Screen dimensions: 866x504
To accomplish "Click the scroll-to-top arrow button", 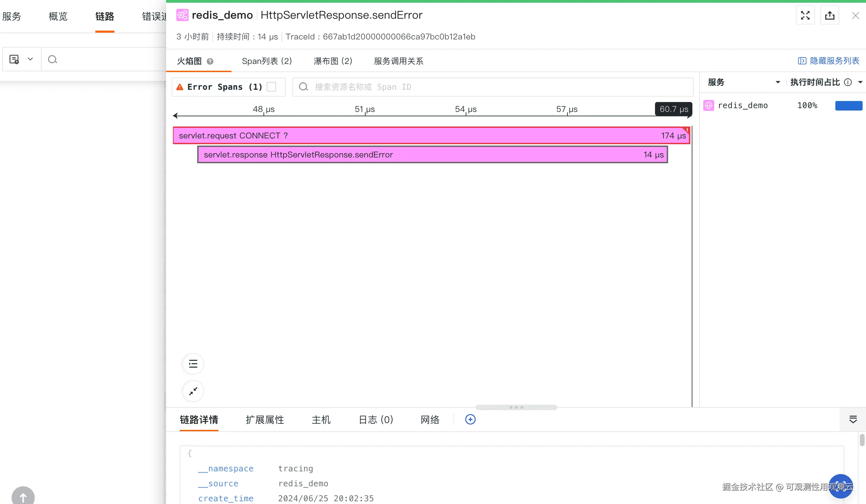I will [23, 497].
